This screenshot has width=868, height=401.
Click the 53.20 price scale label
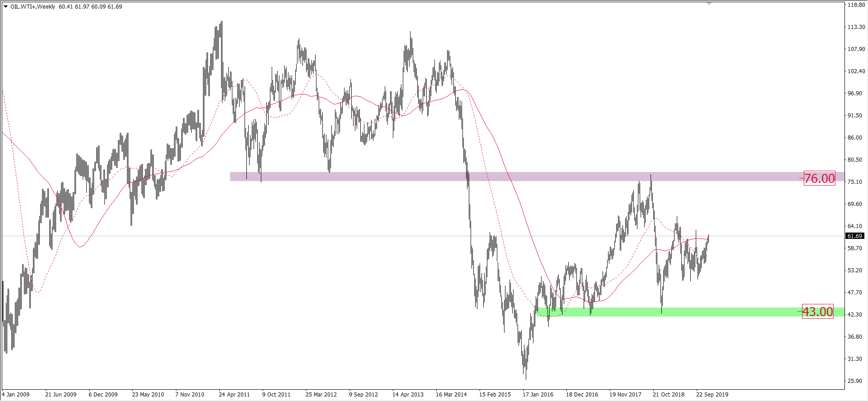(x=854, y=270)
